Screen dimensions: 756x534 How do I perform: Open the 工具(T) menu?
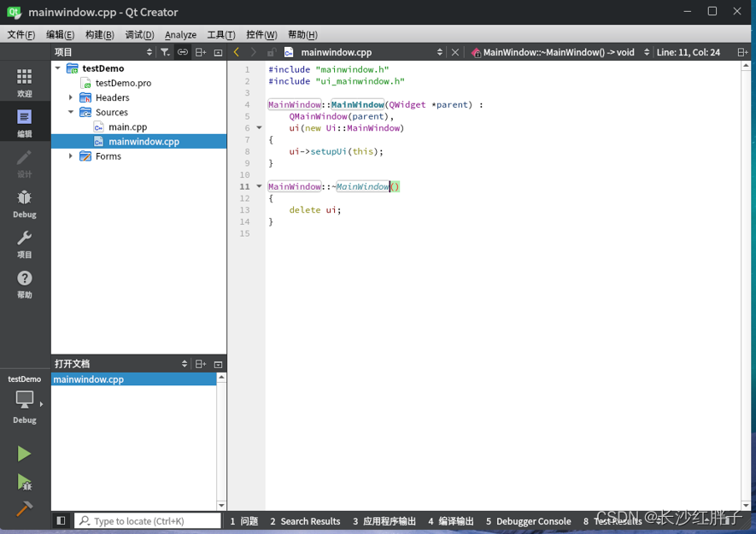point(221,35)
